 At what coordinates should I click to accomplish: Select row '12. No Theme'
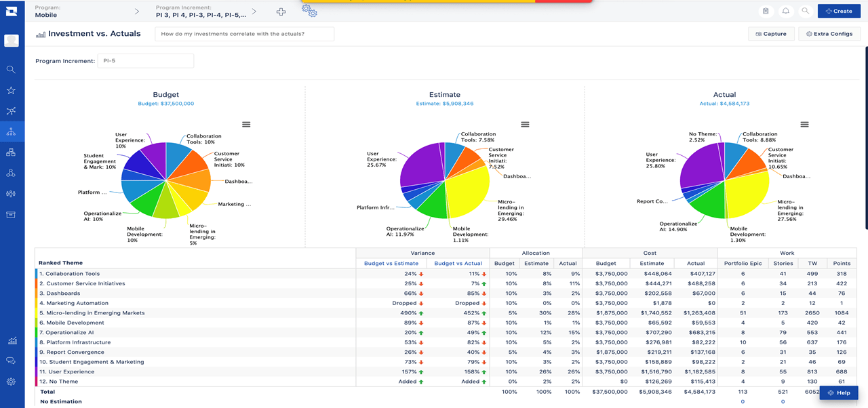click(446, 382)
